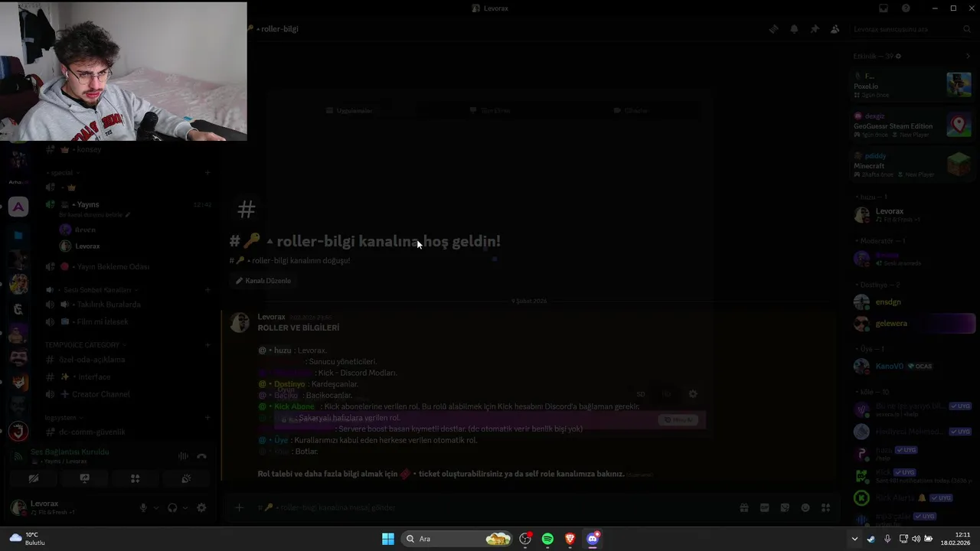Open activity settings gear beside Etkinlik
This screenshot has height=551, width=980.
point(898,56)
